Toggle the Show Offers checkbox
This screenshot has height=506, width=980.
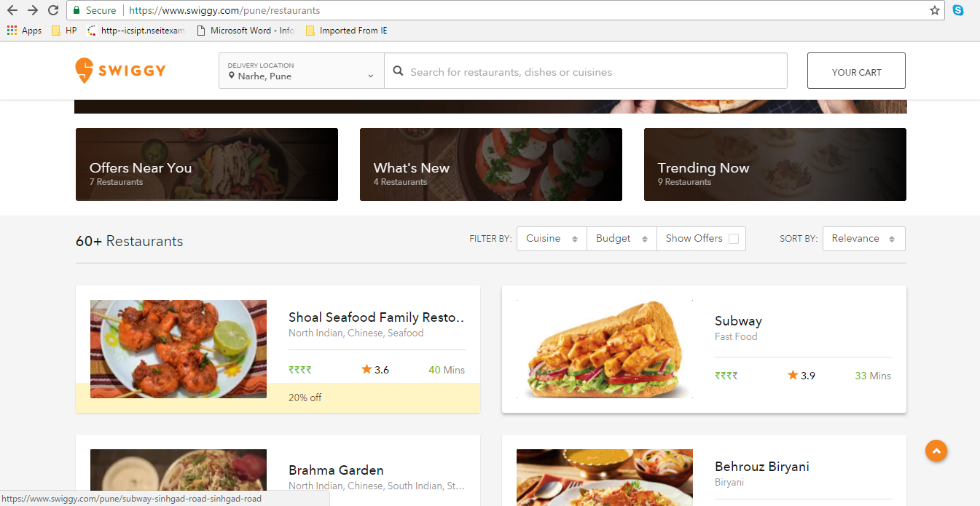click(x=734, y=239)
